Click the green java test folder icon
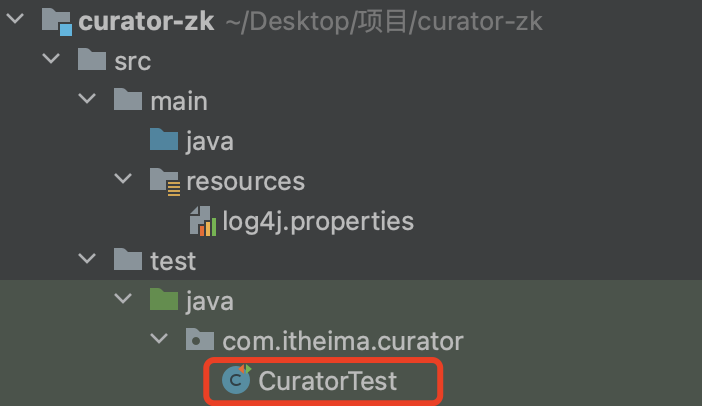702x406 pixels. pos(164,301)
